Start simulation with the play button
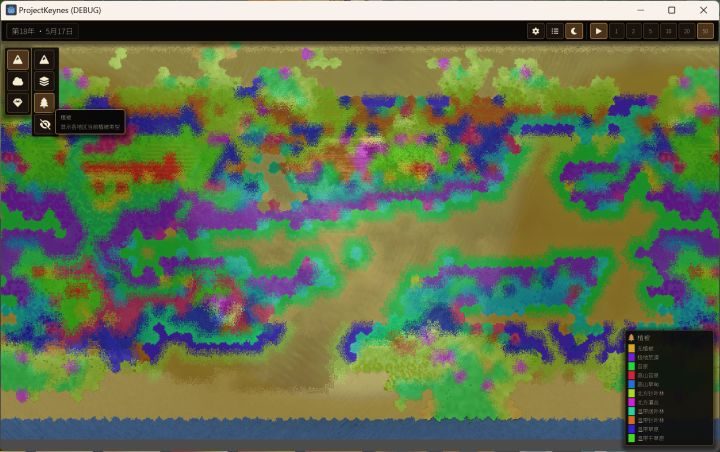Screen dimensions: 720x452 point(598,31)
